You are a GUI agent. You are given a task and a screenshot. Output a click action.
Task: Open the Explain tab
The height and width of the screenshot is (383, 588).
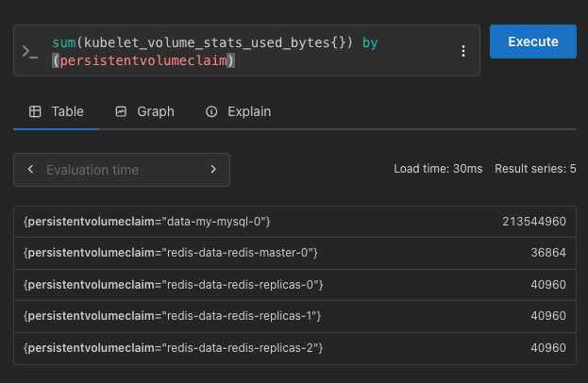[238, 111]
